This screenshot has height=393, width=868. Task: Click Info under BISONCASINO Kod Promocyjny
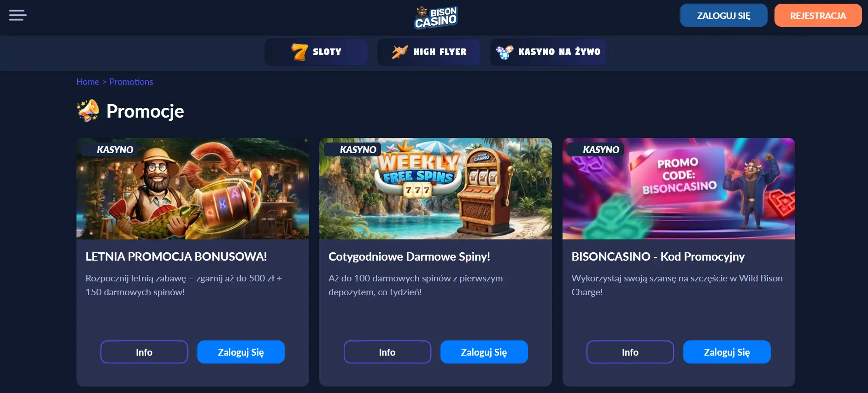pos(630,352)
